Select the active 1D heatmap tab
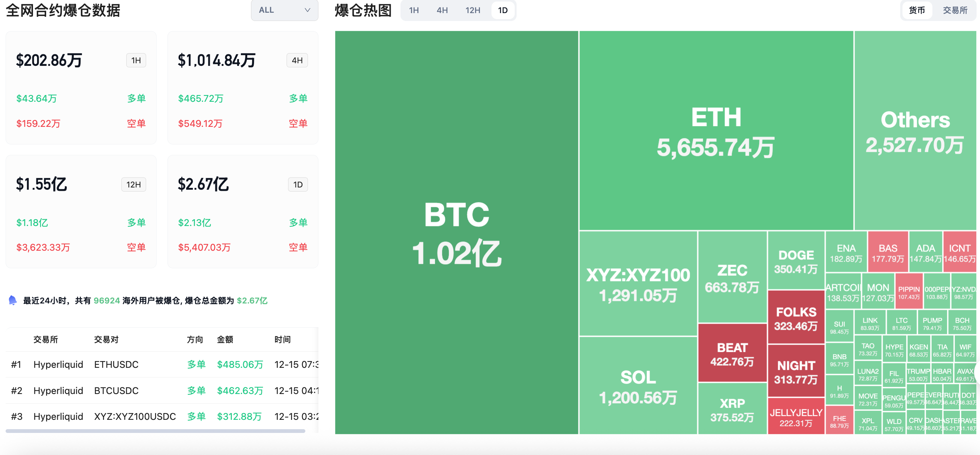 [503, 10]
